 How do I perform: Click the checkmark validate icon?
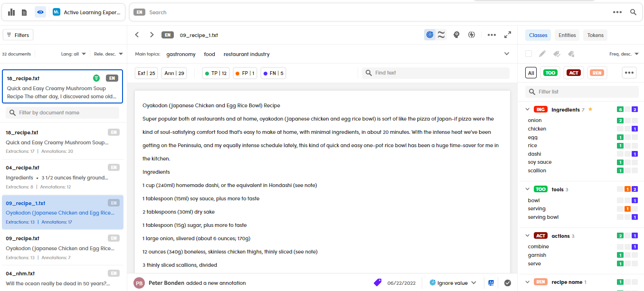(x=508, y=283)
